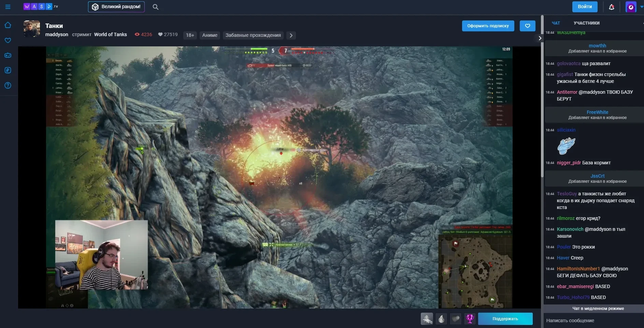Open the notifications bell
Screen dimensions: 644x328
pyautogui.click(x=612, y=7)
